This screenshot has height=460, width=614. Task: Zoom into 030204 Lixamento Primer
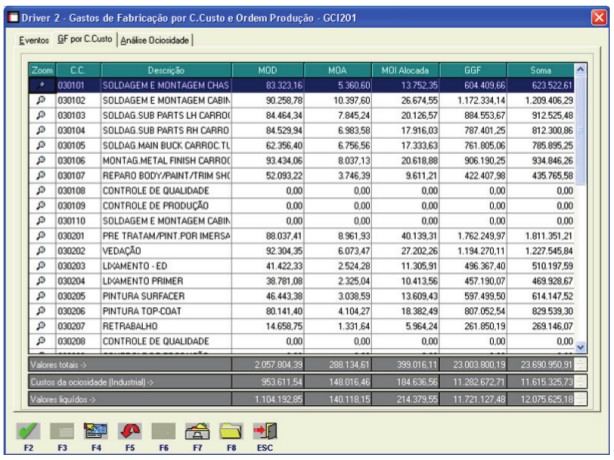pyautogui.click(x=41, y=281)
